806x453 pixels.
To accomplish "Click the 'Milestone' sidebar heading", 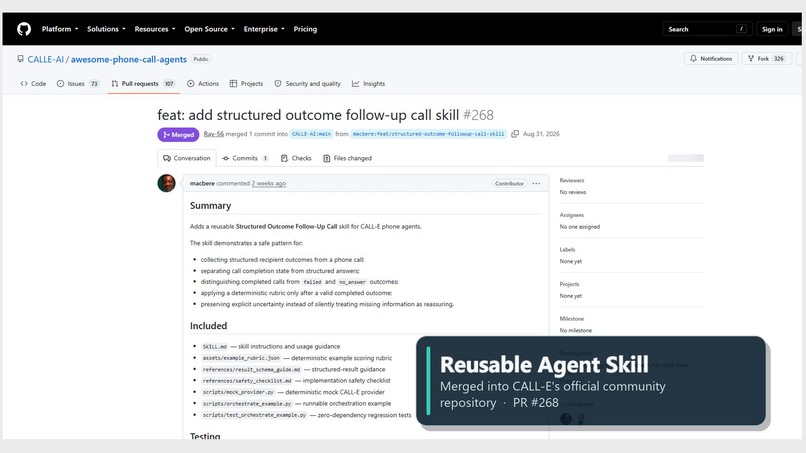I will point(572,319).
